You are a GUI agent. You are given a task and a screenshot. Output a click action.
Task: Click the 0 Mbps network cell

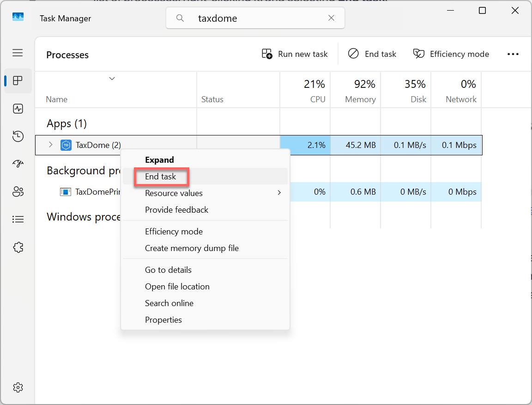456,192
